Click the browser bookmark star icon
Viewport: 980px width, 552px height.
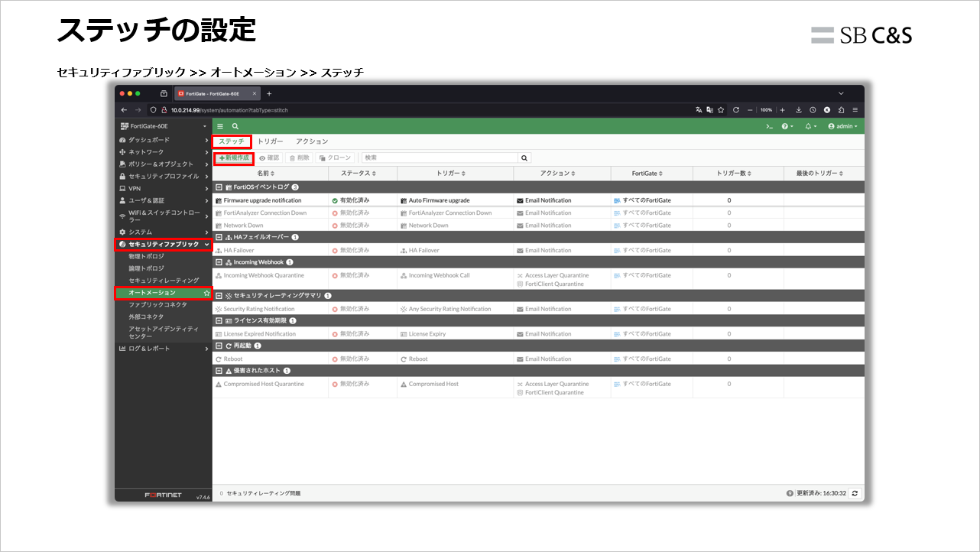[x=721, y=110]
